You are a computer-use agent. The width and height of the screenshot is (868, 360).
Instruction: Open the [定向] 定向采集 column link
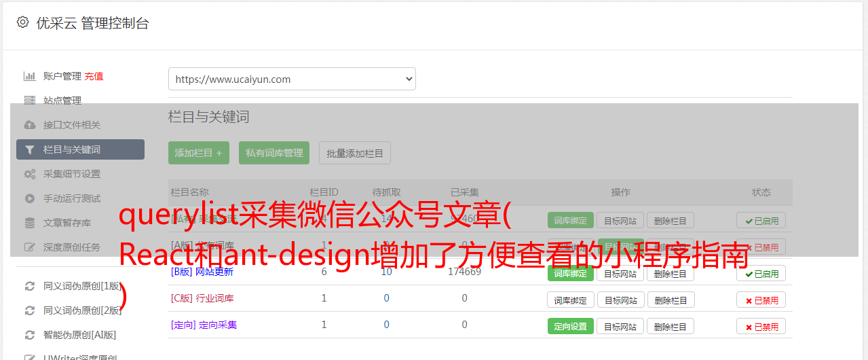pyautogui.click(x=204, y=325)
